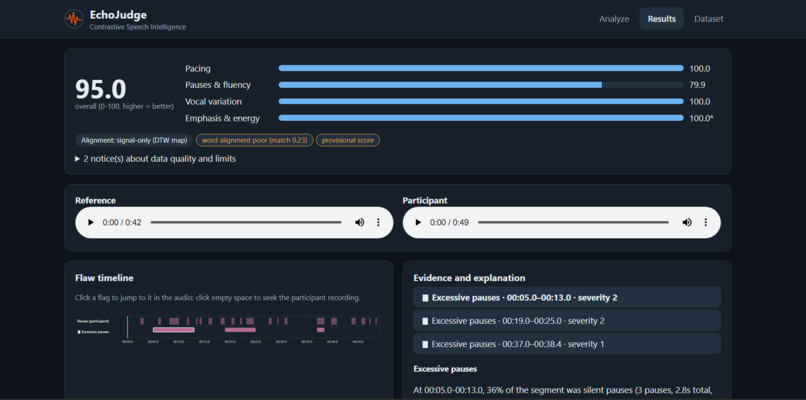The width and height of the screenshot is (806, 400).
Task: Seek on the Participant audio progress bar
Action: [573, 223]
